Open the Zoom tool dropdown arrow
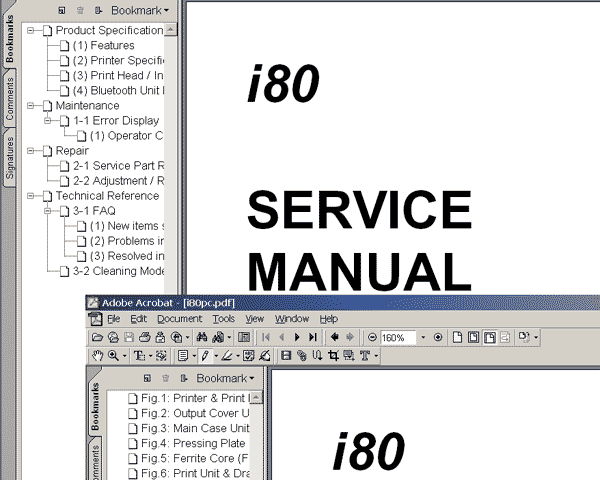The height and width of the screenshot is (480, 600). tap(125, 356)
